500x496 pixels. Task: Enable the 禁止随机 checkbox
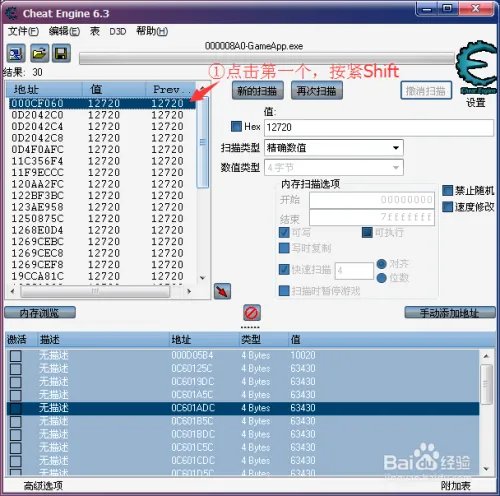click(x=447, y=190)
